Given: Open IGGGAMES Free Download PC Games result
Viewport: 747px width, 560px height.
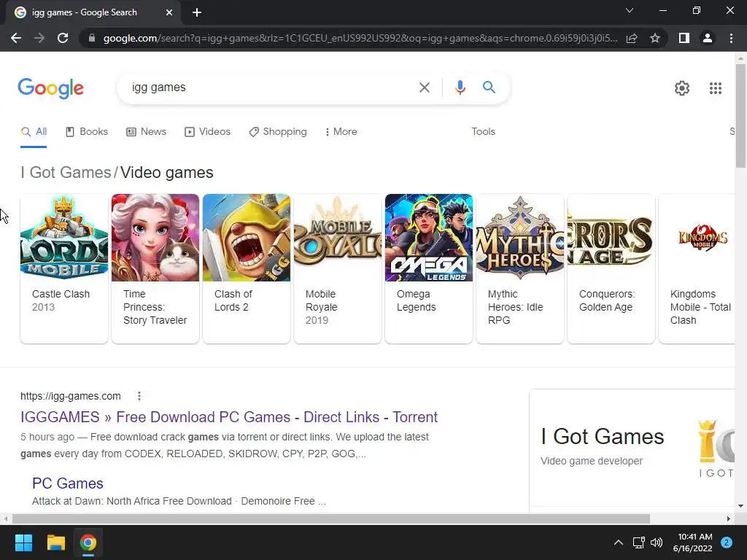Looking at the screenshot, I should point(228,417).
